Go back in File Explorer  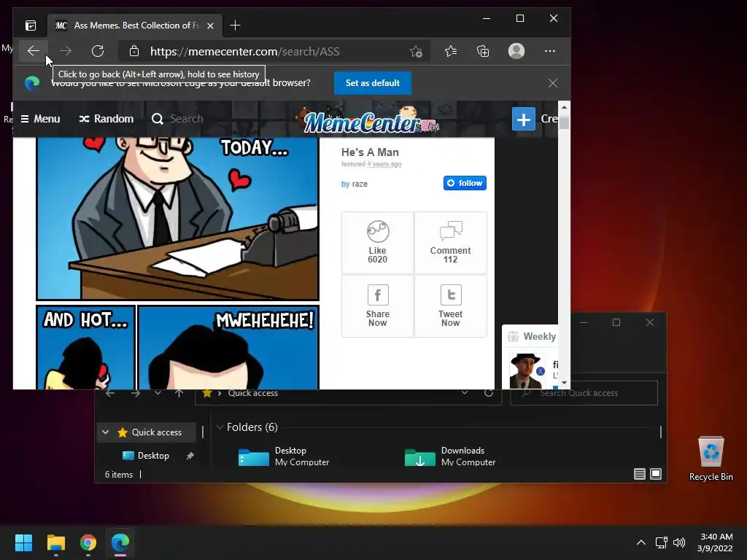pos(110,393)
